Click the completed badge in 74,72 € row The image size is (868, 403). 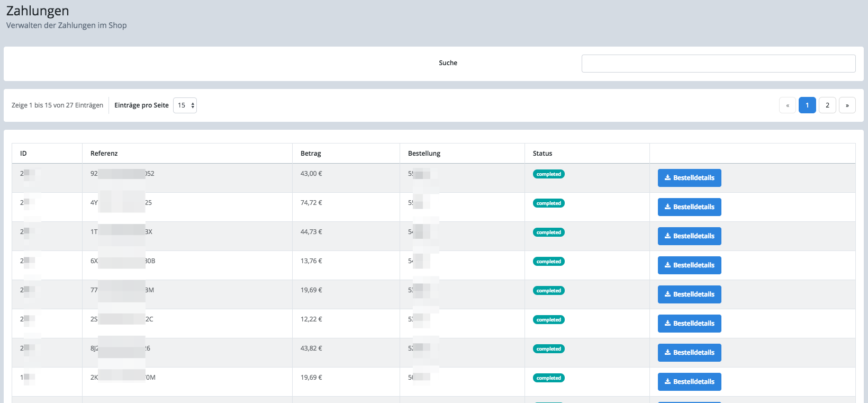point(548,203)
